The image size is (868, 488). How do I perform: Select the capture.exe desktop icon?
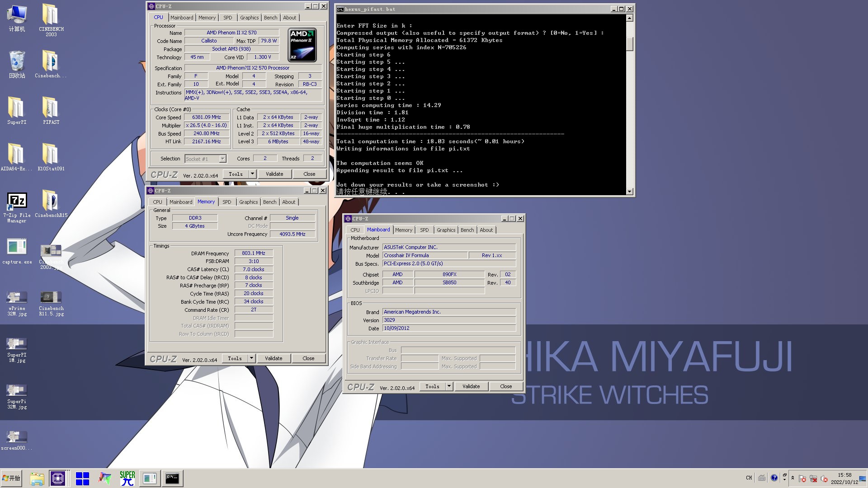click(17, 251)
